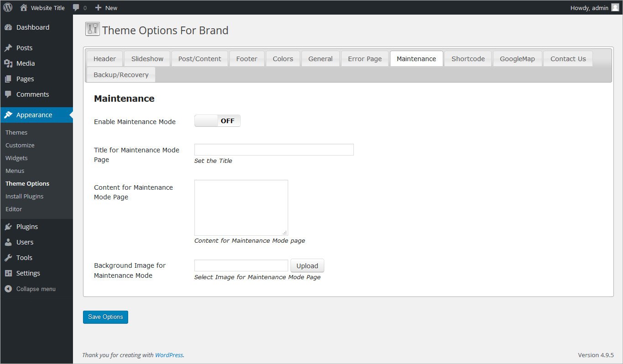
Task: Open the Post/Content tab
Action: click(200, 58)
